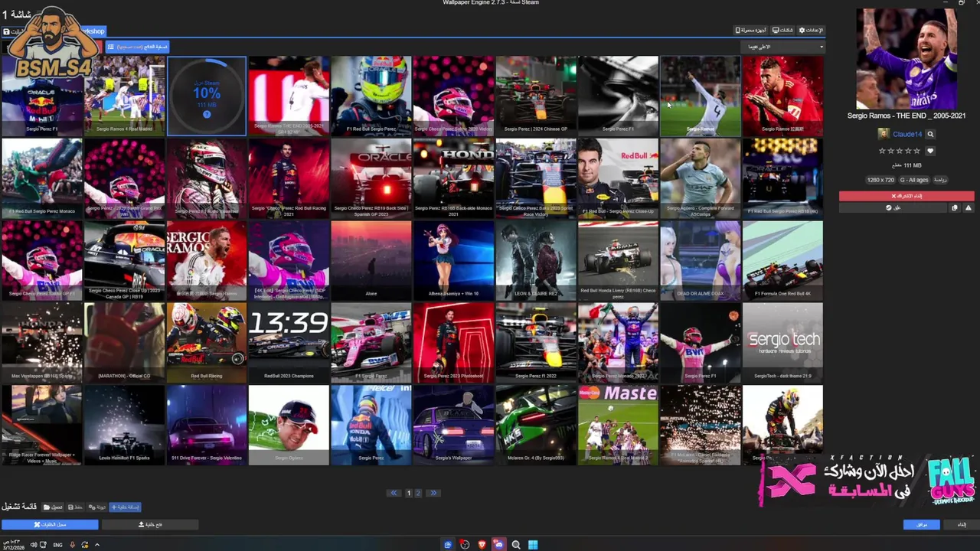Open the F1 Formula One Red Bull 4K wallpaper
The image size is (980, 551).
coord(782,260)
